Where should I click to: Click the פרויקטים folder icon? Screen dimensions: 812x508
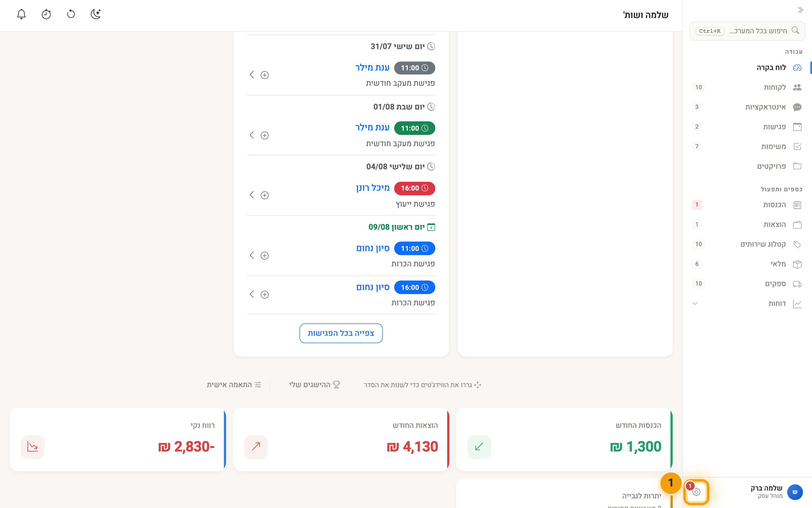coord(797,166)
